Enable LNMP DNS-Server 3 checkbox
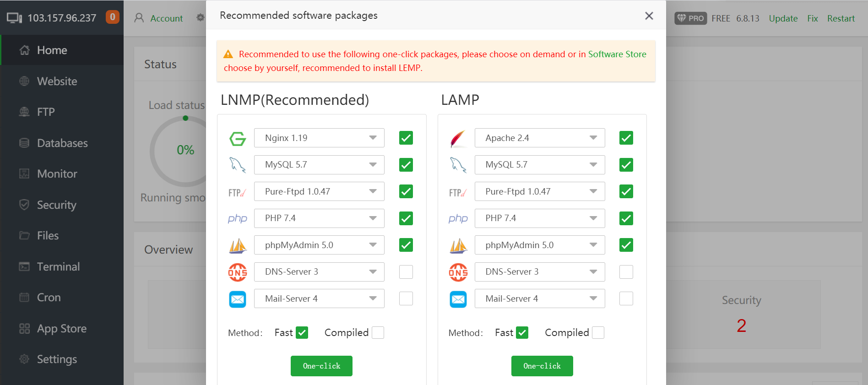Screen dimensions: 868x385 (406, 272)
